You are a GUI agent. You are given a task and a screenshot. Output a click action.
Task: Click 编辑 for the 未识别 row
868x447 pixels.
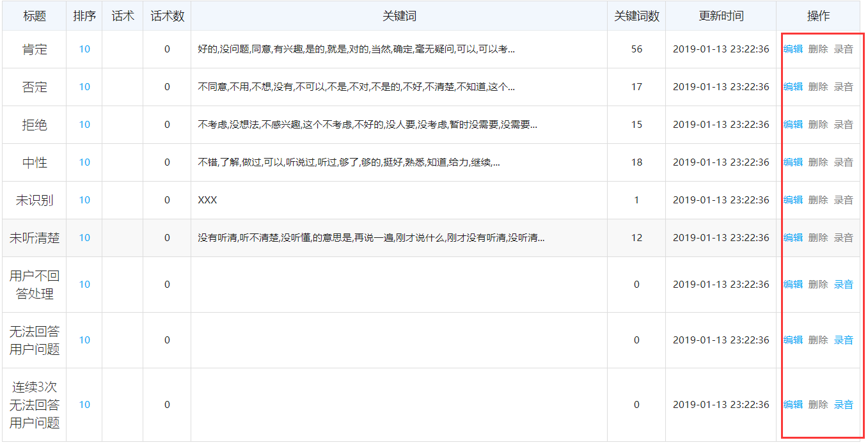793,200
